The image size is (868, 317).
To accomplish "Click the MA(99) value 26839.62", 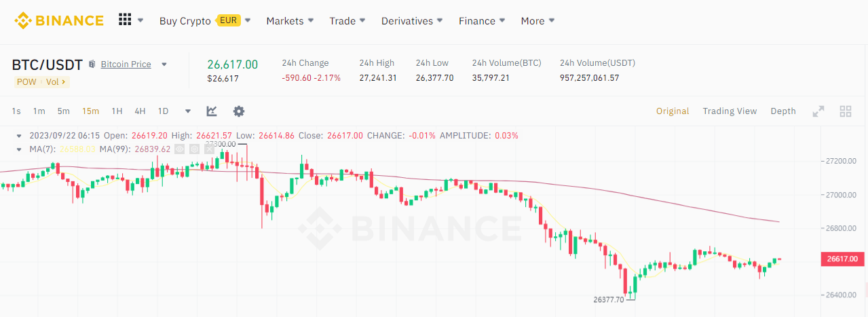I will 153,149.
